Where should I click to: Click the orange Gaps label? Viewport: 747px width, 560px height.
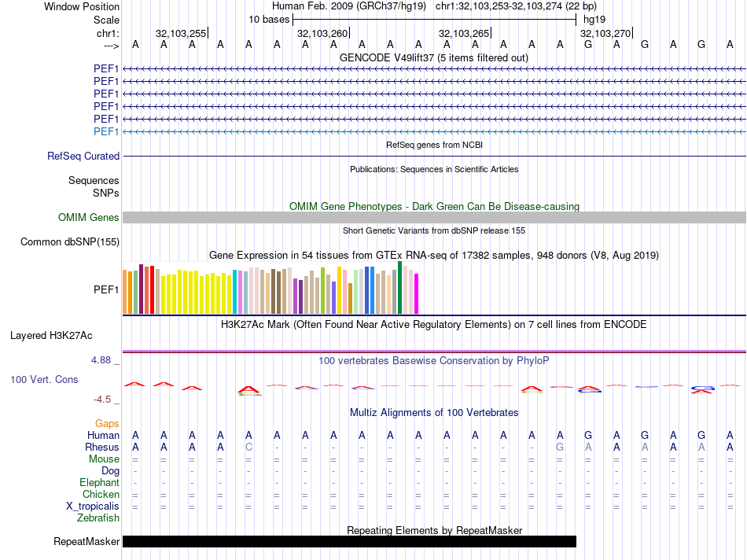tap(107, 424)
